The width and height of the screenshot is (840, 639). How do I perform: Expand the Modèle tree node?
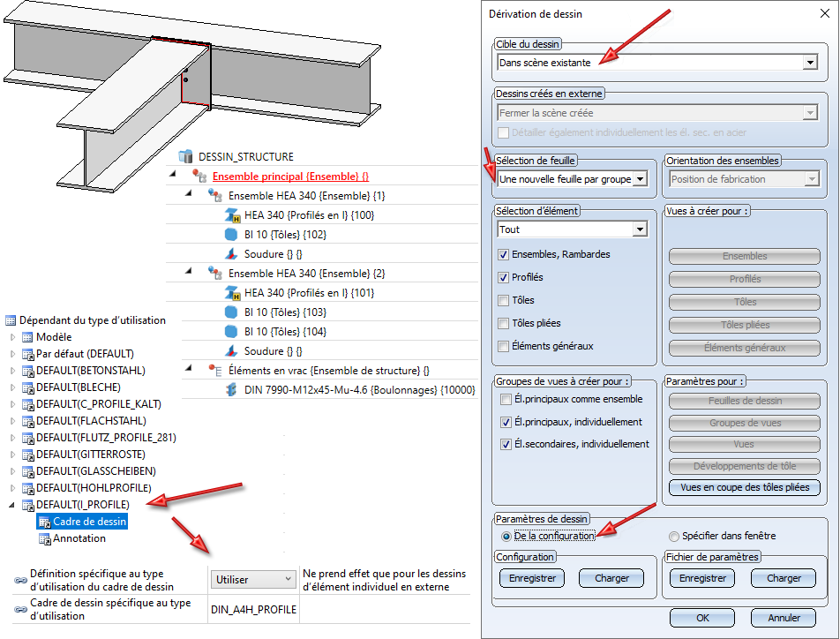coord(13,337)
